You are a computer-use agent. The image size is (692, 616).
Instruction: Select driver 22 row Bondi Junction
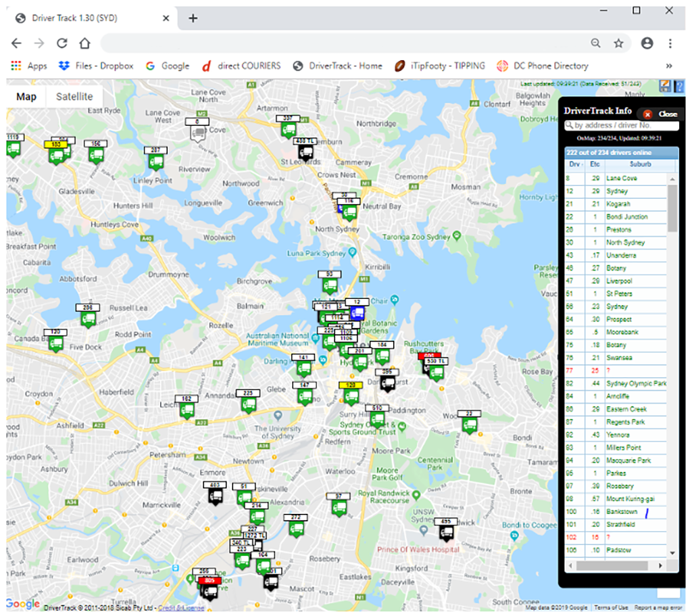616,217
